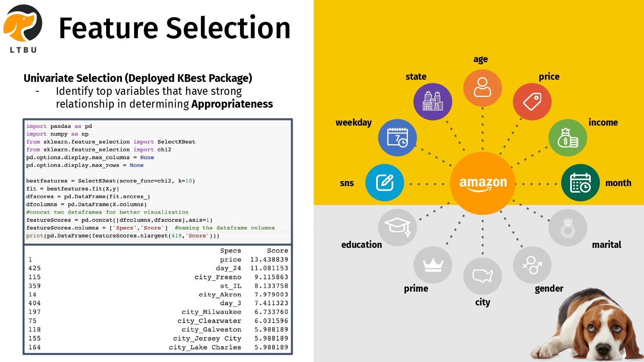Click the dark green month calendar icon

(580, 183)
